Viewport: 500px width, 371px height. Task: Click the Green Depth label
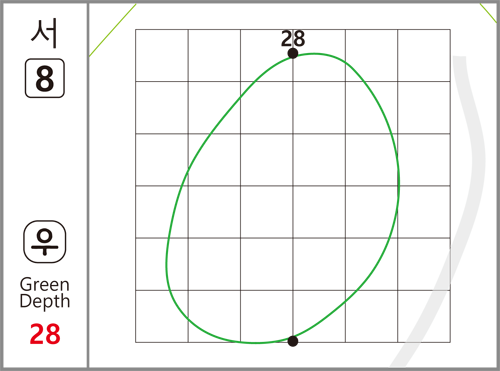(x=45, y=293)
